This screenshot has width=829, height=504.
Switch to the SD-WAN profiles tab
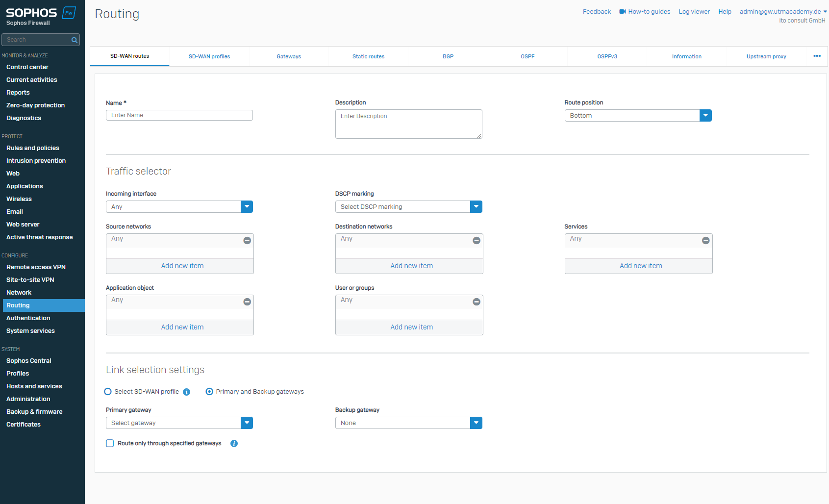[209, 56]
